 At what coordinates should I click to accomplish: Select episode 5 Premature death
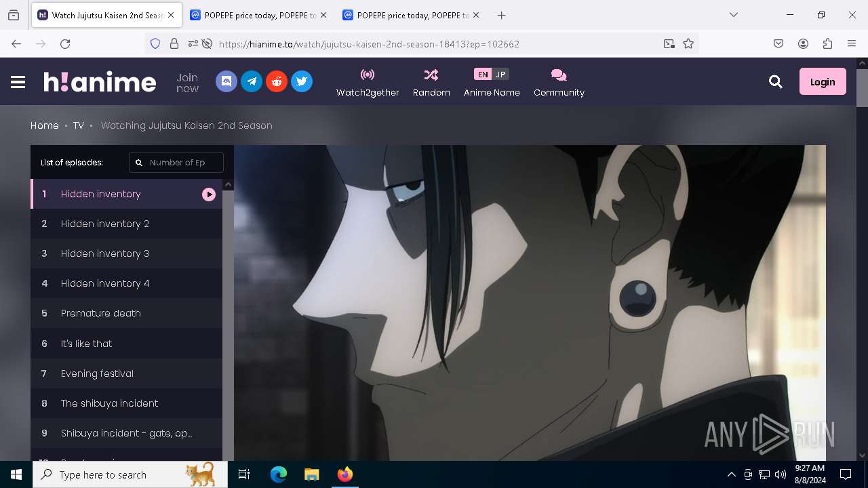pyautogui.click(x=126, y=313)
